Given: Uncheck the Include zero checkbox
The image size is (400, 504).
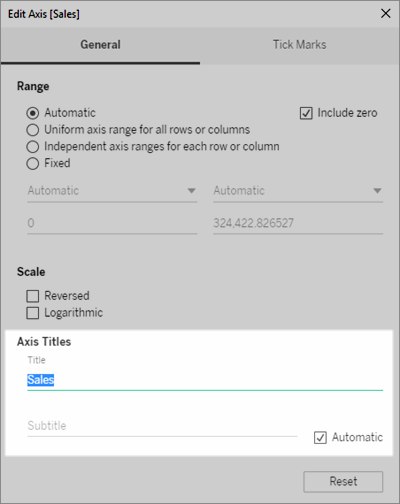Looking at the screenshot, I should (x=306, y=113).
